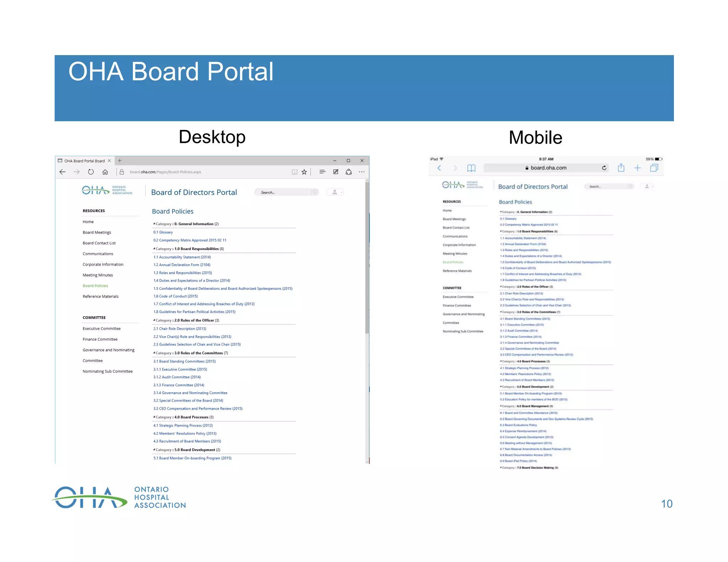Show all tabs in iPad Safari
728x562 pixels.
654,168
